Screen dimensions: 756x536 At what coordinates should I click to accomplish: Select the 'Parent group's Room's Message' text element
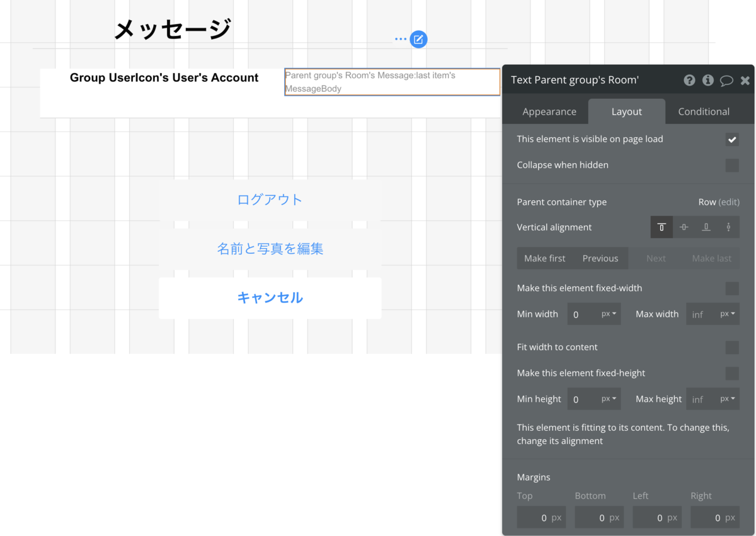[x=392, y=82]
